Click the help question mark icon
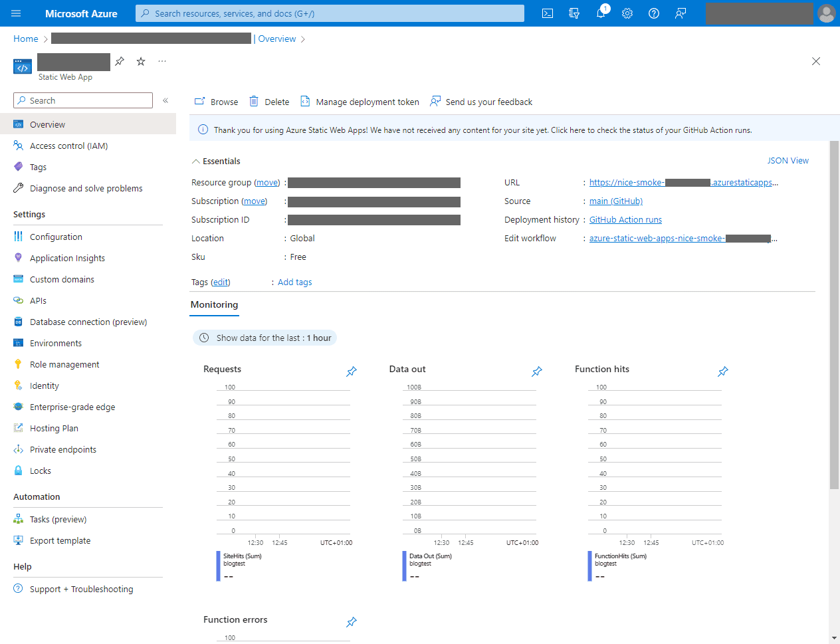 tap(654, 13)
